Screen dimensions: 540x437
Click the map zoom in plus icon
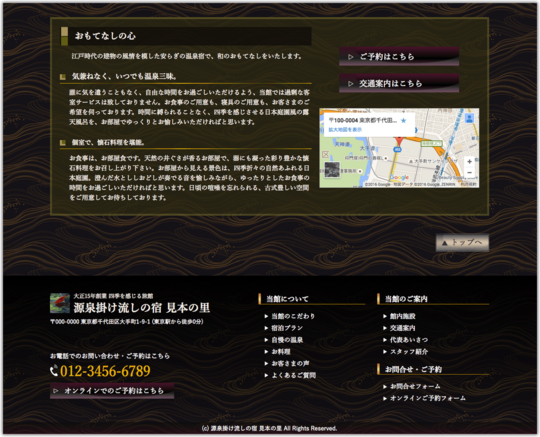tap(469, 162)
